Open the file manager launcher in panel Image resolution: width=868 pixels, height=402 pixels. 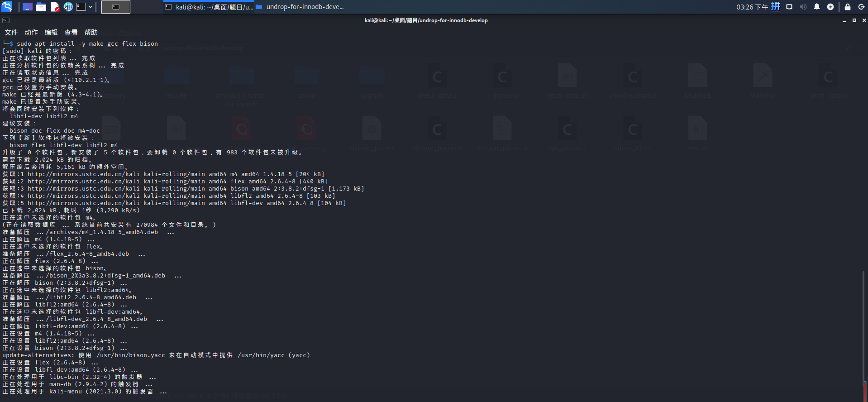41,7
